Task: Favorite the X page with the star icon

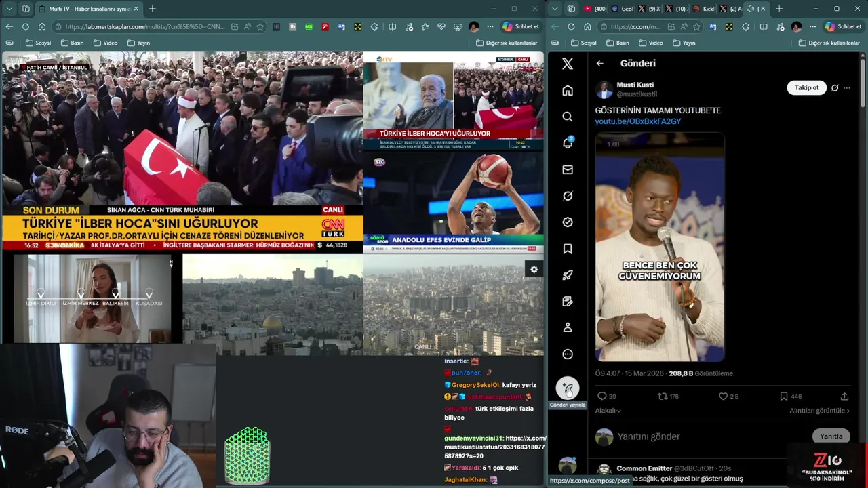Action: 696,26
